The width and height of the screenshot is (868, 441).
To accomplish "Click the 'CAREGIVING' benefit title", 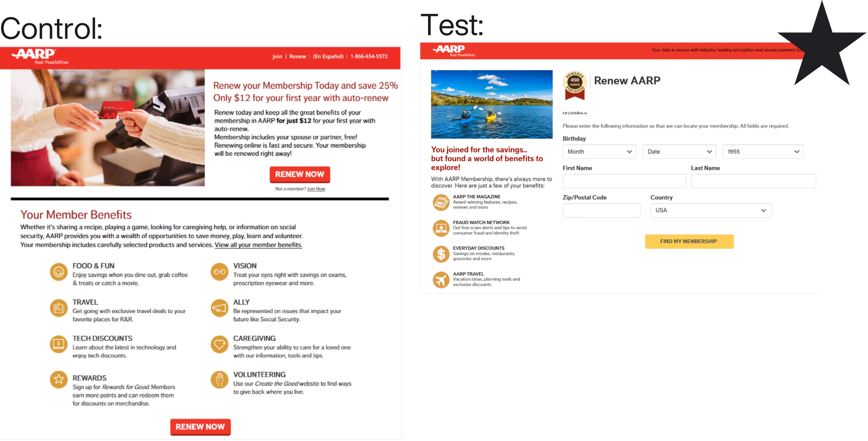I will [x=254, y=338].
